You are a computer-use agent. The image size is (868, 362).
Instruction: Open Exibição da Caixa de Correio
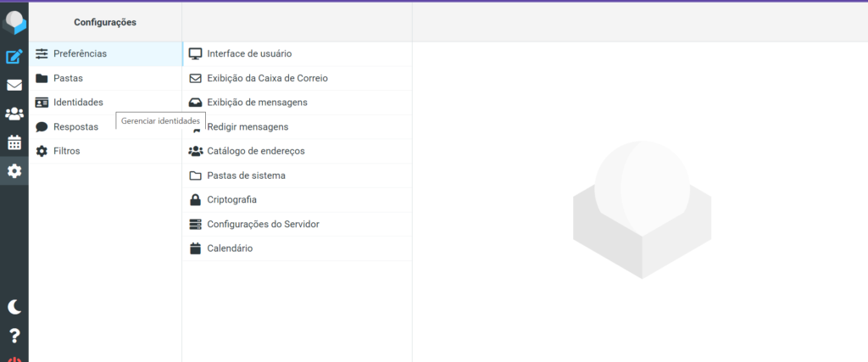tap(267, 78)
